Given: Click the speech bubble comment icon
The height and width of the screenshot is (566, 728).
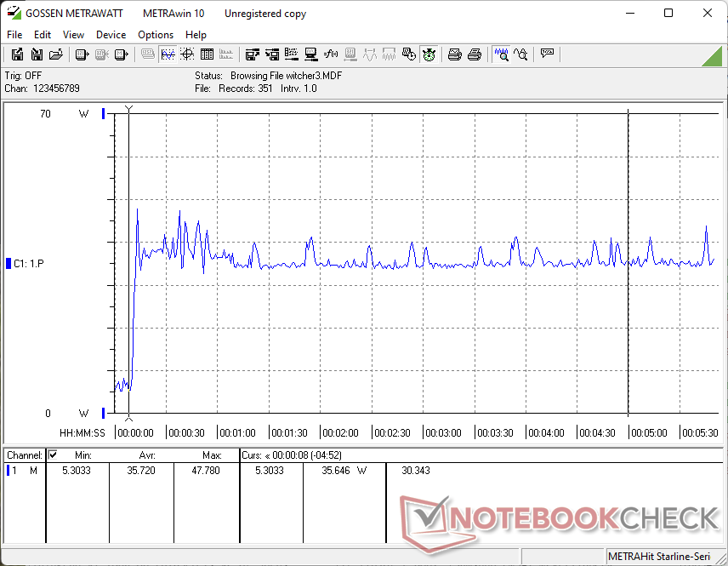Looking at the screenshot, I should 547,54.
